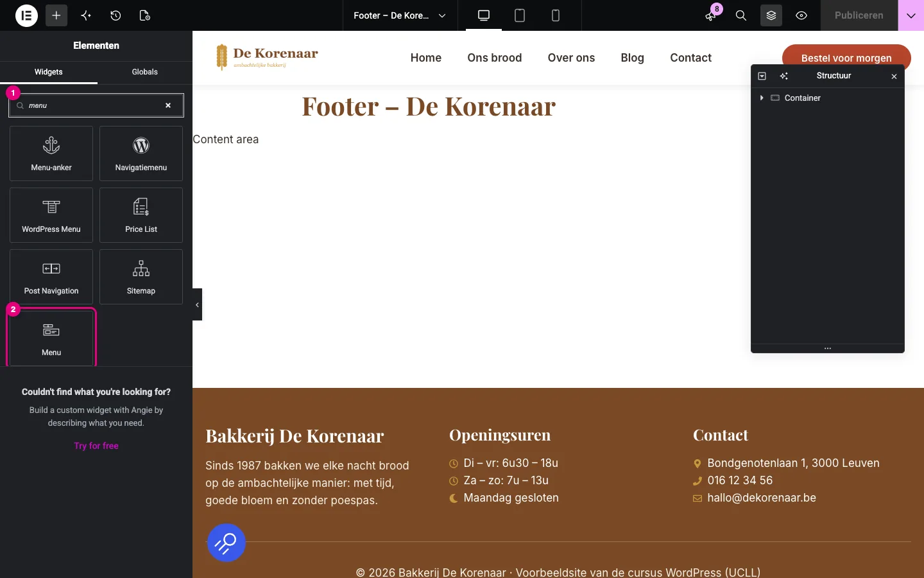The height and width of the screenshot is (578, 924).
Task: Switch to the Globals tab
Action: coord(145,72)
